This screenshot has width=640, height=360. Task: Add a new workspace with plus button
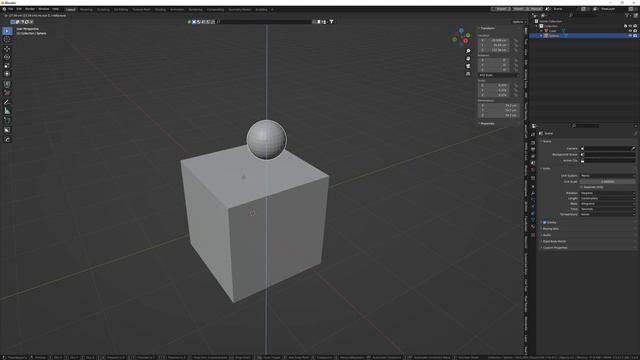(272, 9)
